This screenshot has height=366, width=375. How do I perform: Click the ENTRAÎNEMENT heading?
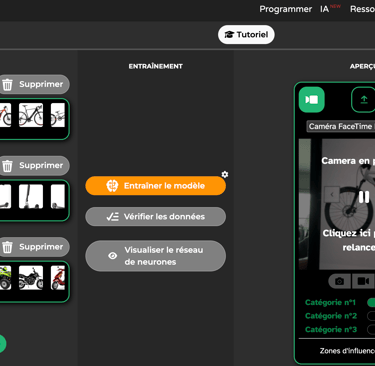click(156, 66)
